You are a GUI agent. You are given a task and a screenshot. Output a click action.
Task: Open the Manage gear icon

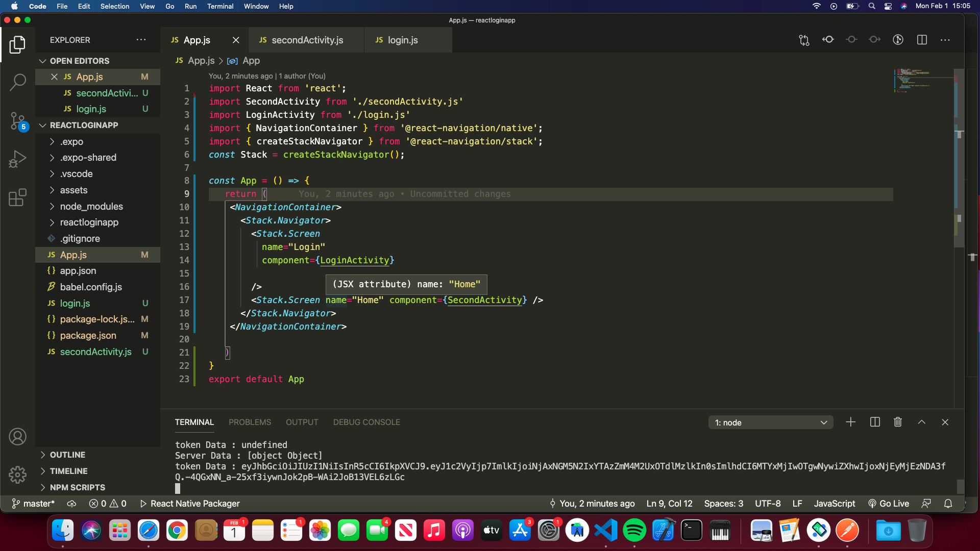(x=17, y=474)
